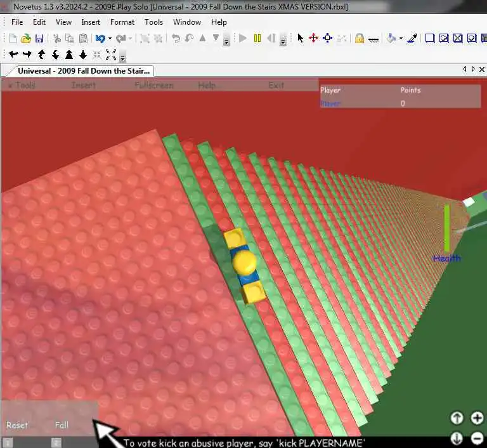
Task: Choose the Smooth surface tool icon
Action: click(430, 38)
